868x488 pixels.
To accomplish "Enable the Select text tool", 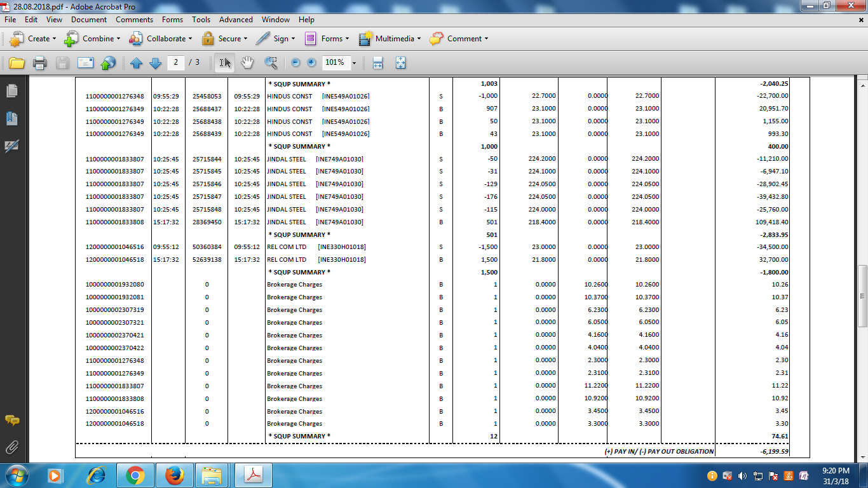I will [x=225, y=63].
